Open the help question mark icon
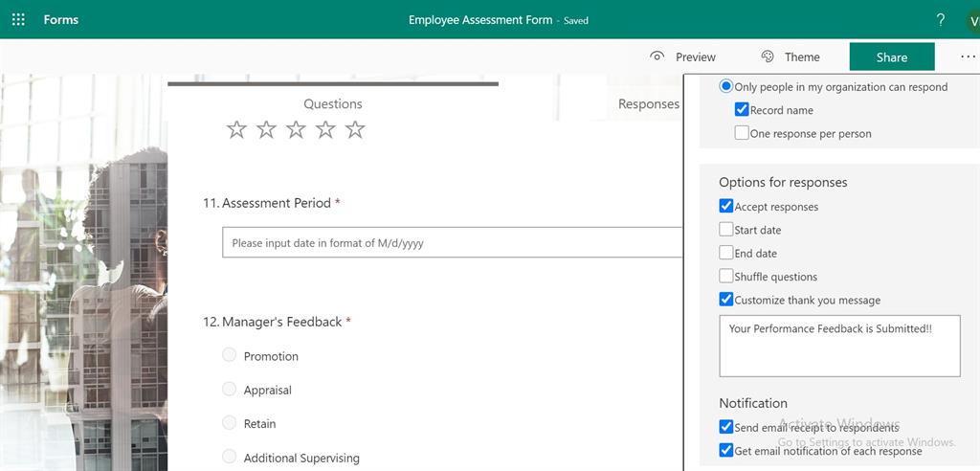The image size is (980, 471). point(941,20)
